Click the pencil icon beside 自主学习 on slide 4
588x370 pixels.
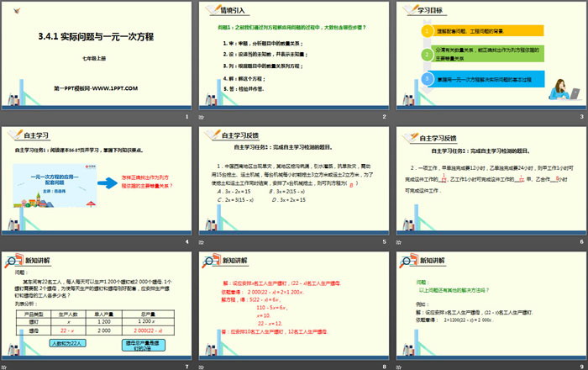coord(13,137)
